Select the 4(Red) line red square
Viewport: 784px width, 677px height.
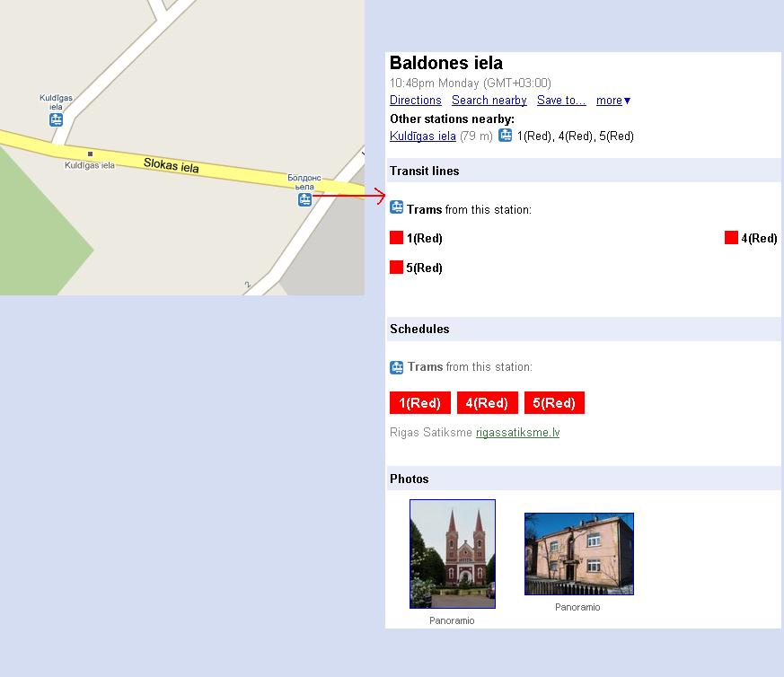pyautogui.click(x=731, y=238)
